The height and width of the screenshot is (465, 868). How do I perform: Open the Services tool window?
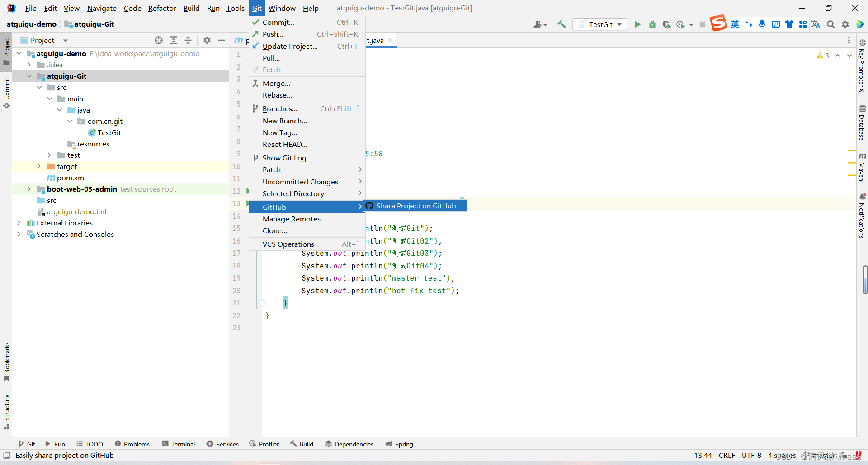(x=222, y=444)
